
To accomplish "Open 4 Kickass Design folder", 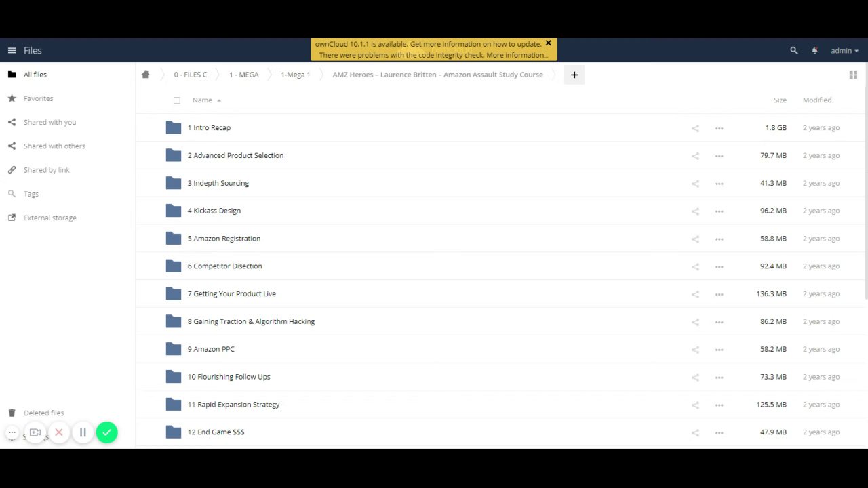I will [214, 211].
